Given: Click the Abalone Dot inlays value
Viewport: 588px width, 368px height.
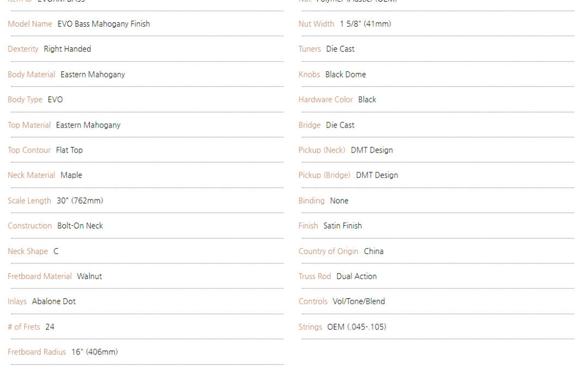Looking at the screenshot, I should pos(53,301).
